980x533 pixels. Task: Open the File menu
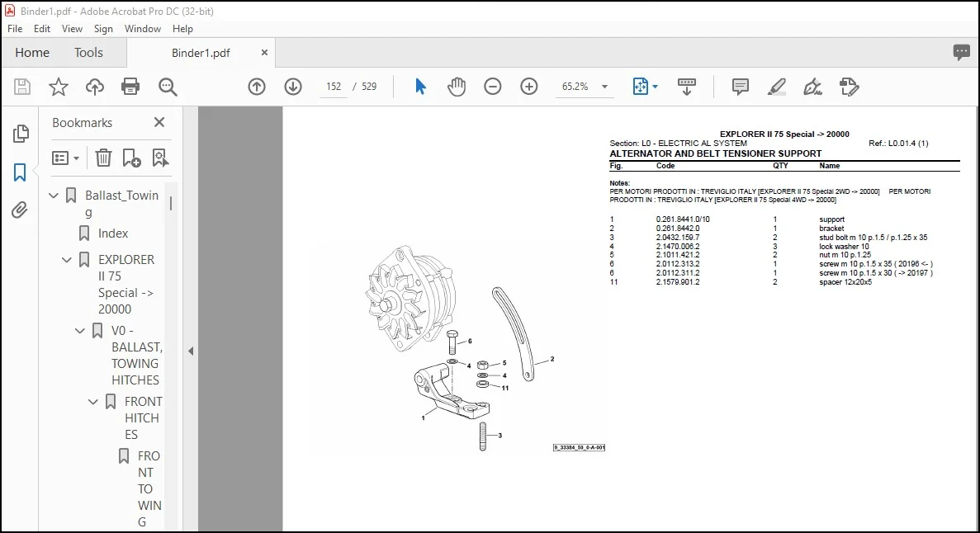click(14, 29)
